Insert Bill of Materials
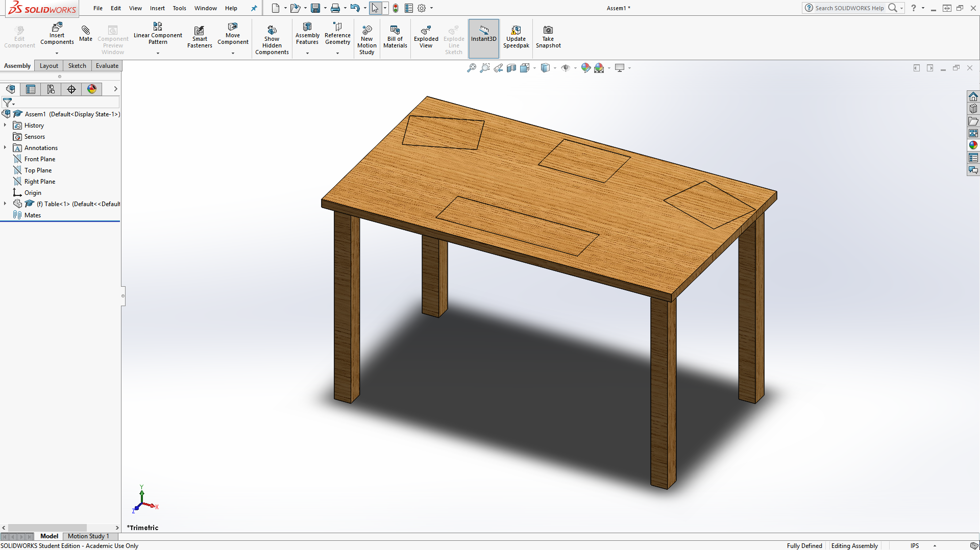The image size is (980, 550). coord(395,37)
